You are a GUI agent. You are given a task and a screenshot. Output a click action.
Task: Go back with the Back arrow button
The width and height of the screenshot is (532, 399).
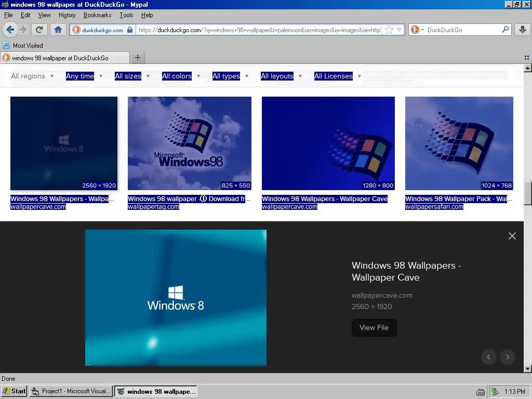point(10,30)
